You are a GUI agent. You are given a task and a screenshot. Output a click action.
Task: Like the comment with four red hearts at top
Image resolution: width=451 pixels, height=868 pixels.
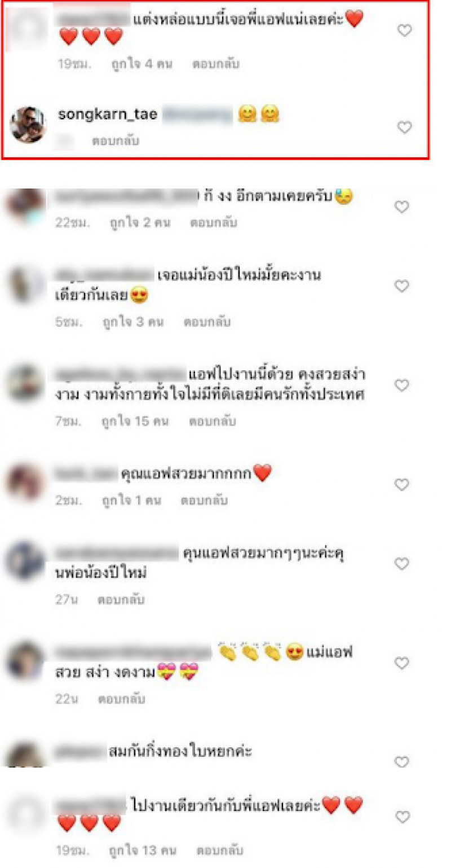click(405, 31)
